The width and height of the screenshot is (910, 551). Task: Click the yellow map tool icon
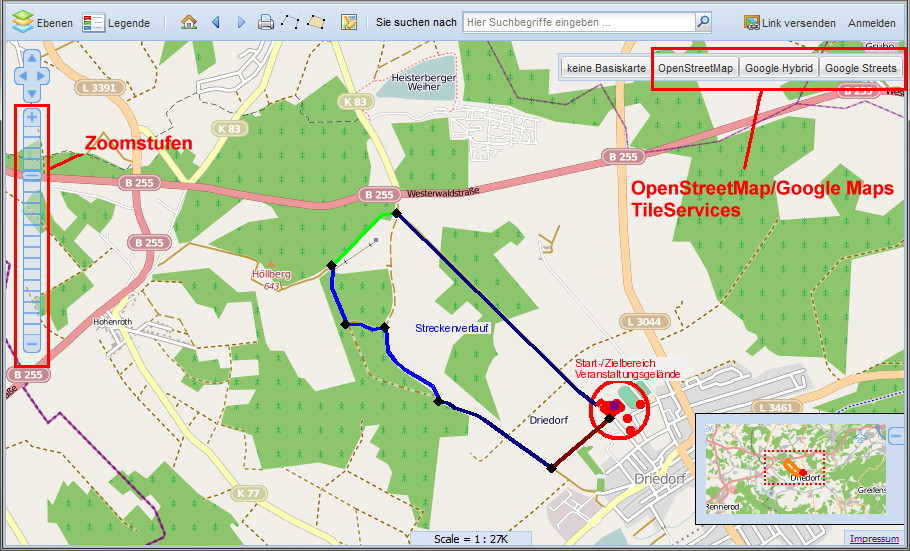(x=348, y=22)
